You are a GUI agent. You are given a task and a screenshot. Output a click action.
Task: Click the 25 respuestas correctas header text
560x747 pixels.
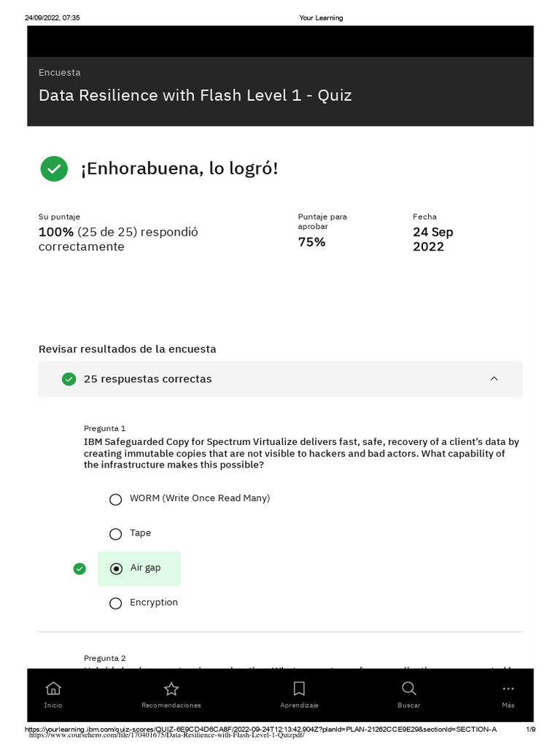pyautogui.click(x=147, y=379)
